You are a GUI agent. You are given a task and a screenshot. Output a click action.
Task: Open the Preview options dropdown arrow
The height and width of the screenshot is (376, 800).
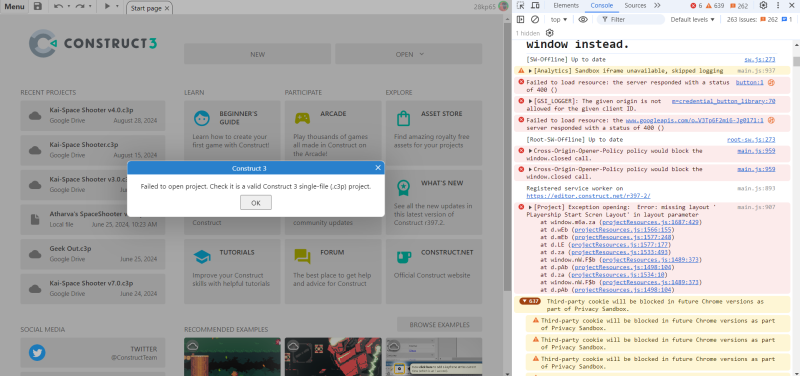[117, 7]
